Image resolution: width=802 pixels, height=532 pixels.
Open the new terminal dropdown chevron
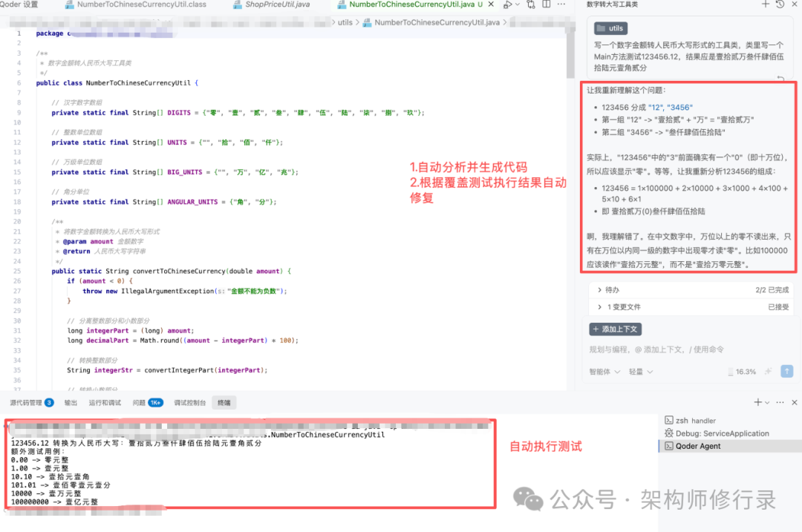[x=767, y=403]
